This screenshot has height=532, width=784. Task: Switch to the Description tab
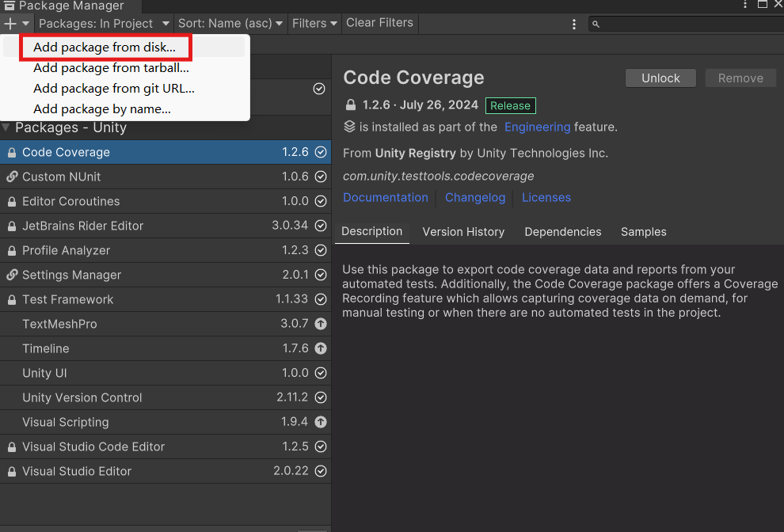point(371,231)
